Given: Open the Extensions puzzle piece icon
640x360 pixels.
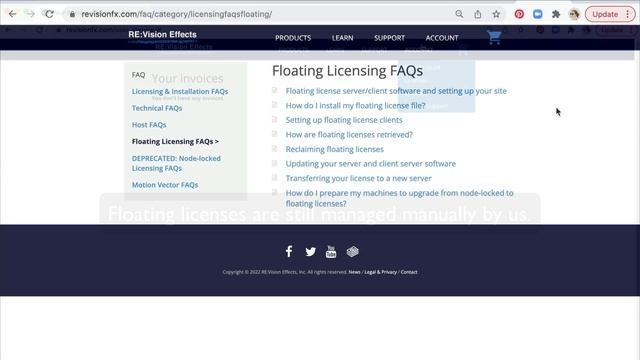Looking at the screenshot, I should 556,14.
